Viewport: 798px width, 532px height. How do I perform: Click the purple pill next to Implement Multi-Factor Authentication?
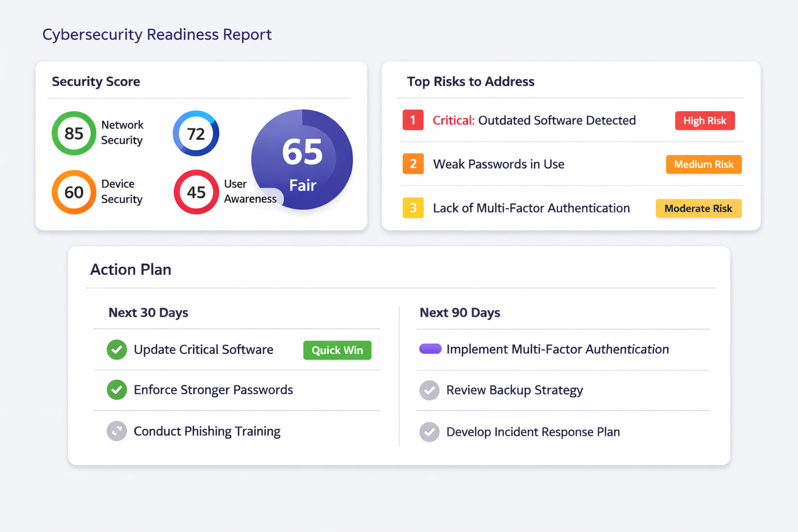coord(430,349)
